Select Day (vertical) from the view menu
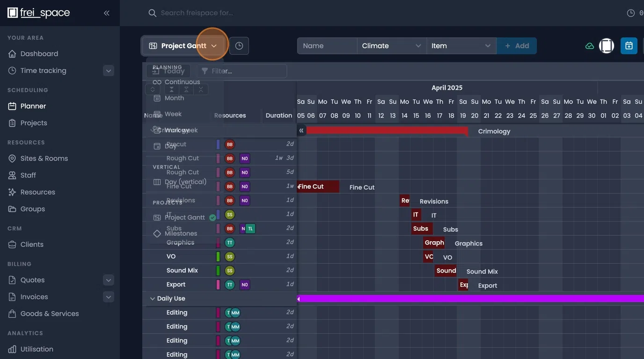This screenshot has width=644, height=359. tap(186, 181)
